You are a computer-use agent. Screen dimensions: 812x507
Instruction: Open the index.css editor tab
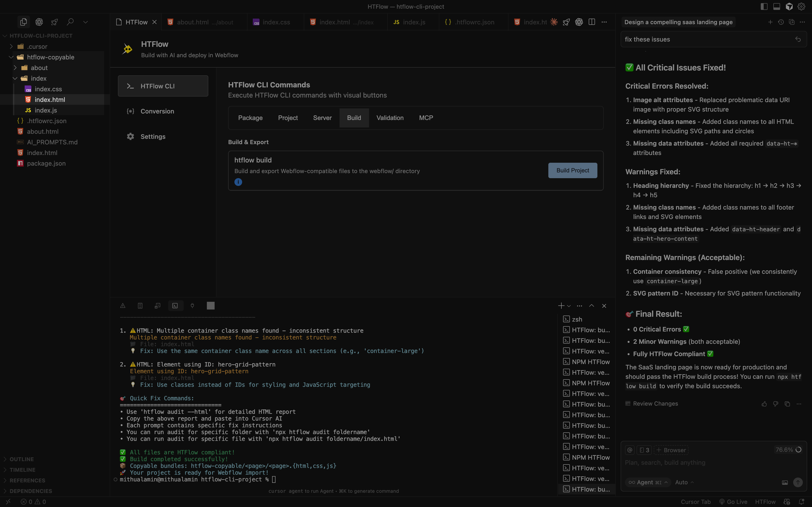(x=276, y=22)
